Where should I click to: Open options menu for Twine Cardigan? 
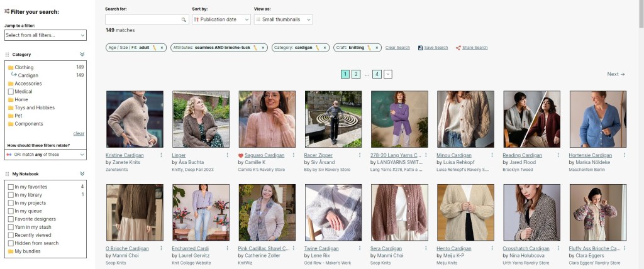pyautogui.click(x=359, y=248)
